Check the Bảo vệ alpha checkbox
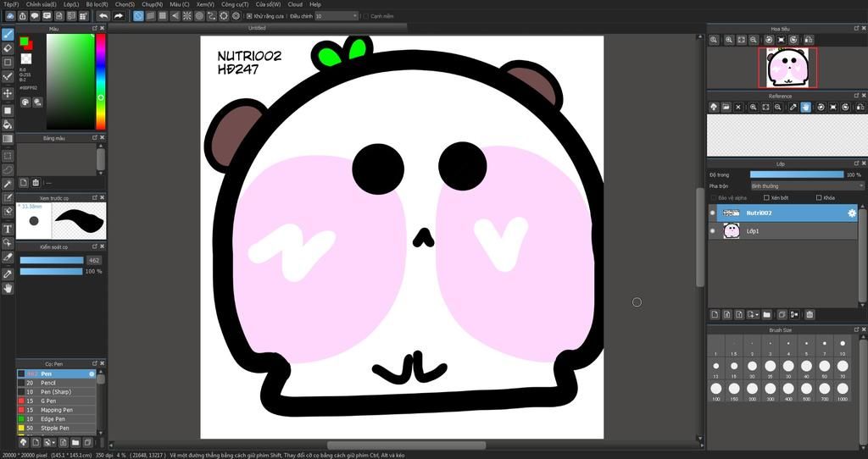 click(x=712, y=197)
